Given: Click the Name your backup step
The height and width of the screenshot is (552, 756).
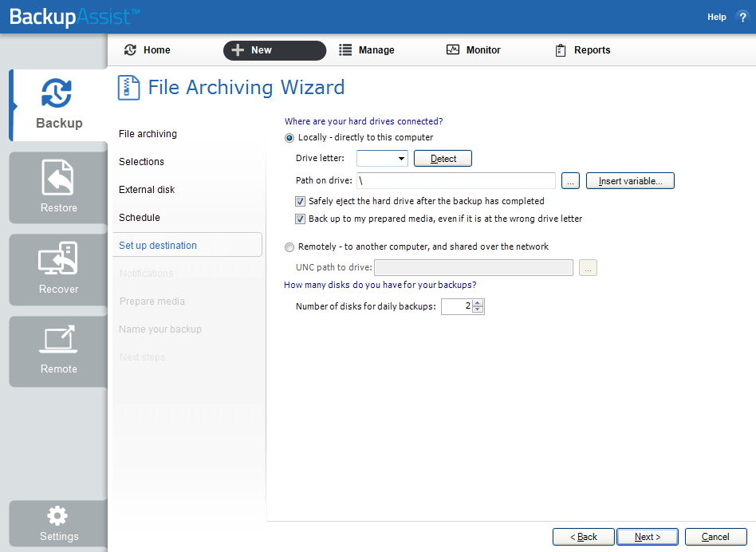Looking at the screenshot, I should pyautogui.click(x=160, y=329).
